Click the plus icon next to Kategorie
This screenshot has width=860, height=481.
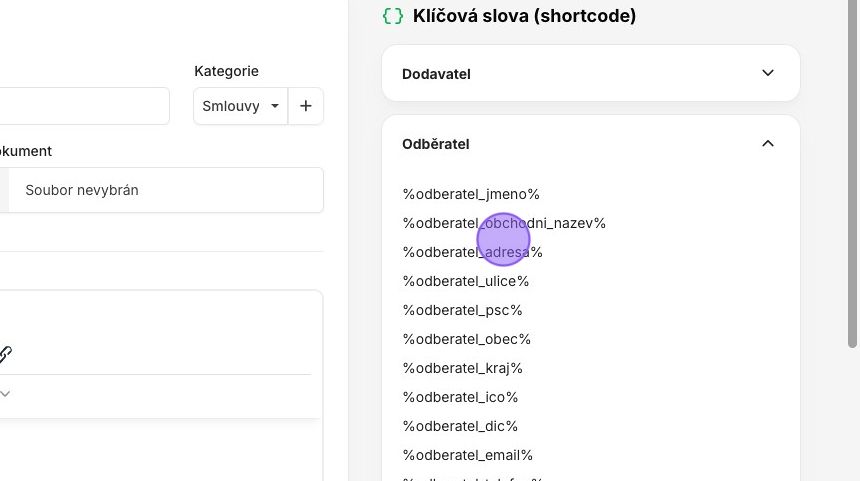[x=305, y=106]
